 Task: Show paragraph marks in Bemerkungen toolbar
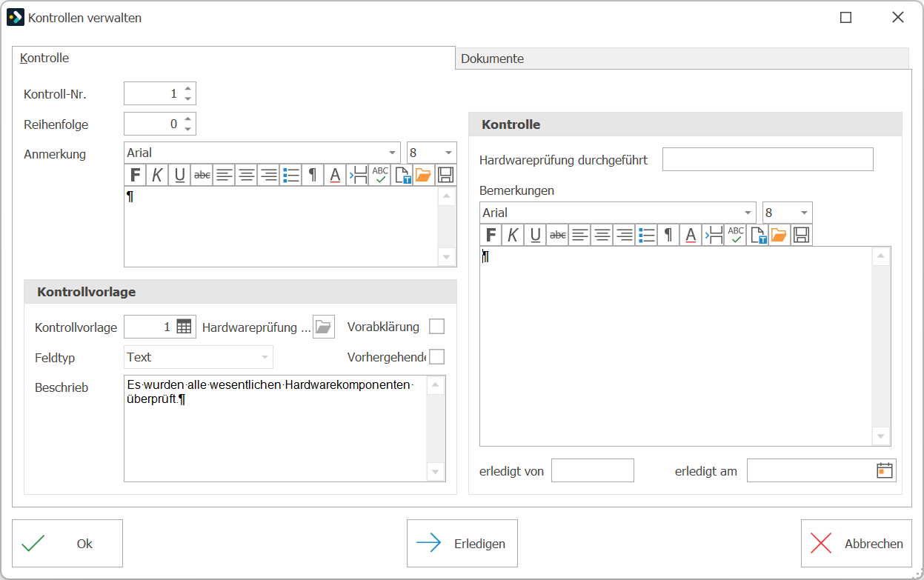(x=668, y=235)
